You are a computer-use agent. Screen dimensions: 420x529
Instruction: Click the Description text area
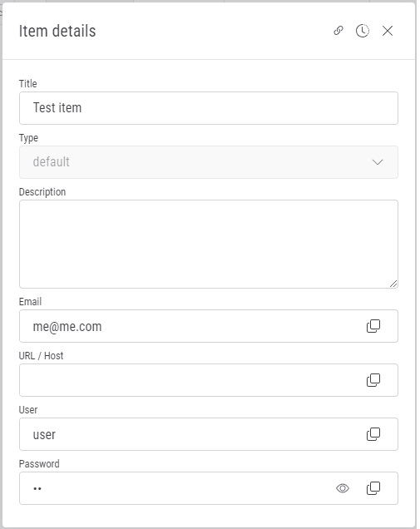[209, 244]
